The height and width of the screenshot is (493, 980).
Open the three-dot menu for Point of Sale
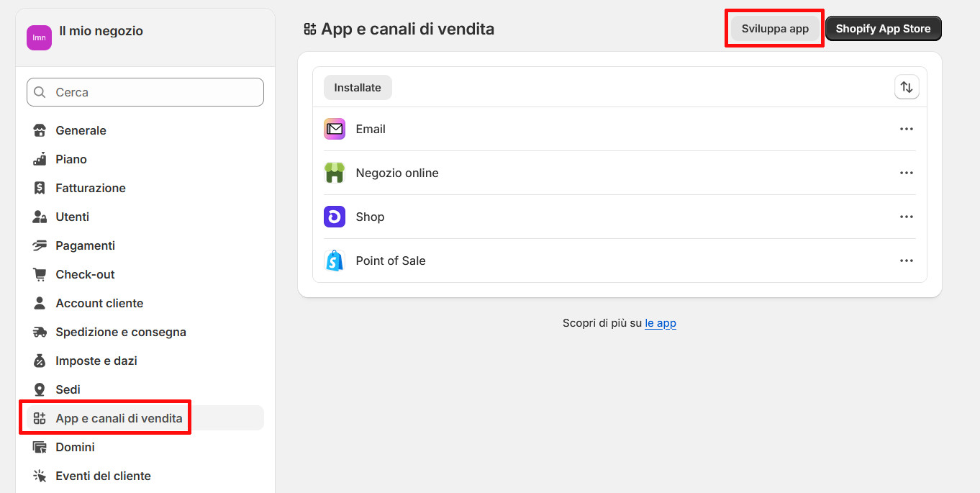(907, 261)
